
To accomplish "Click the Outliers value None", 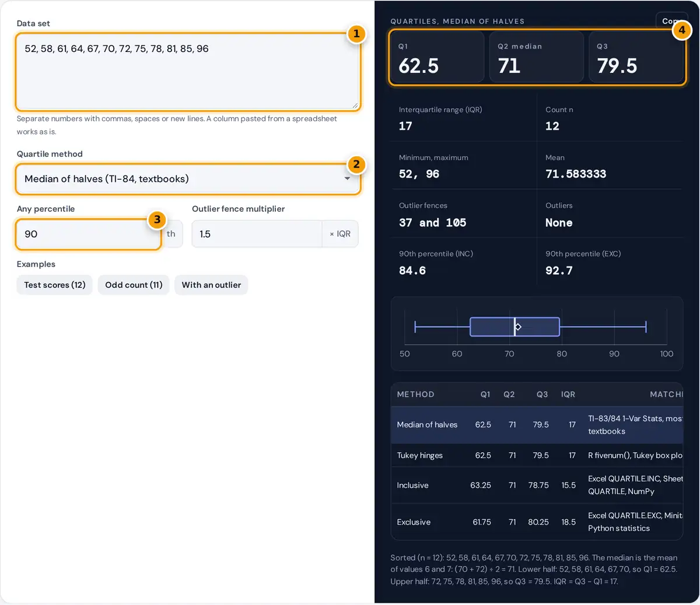I will coord(559,222).
